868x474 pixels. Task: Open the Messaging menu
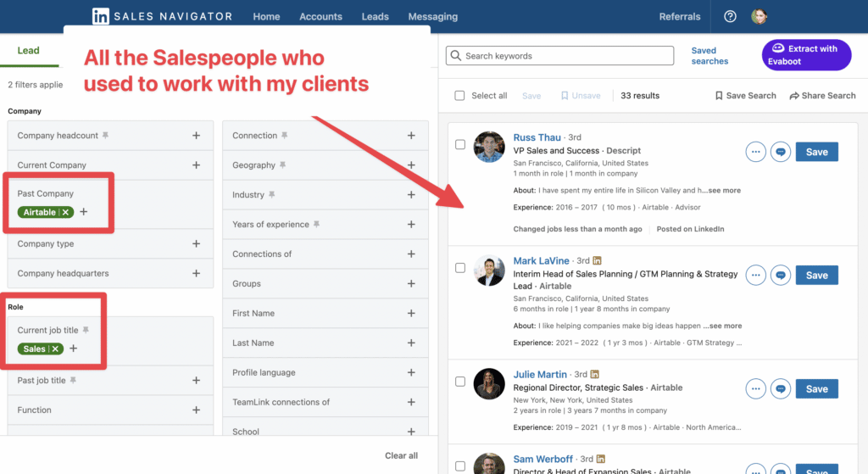pyautogui.click(x=433, y=17)
